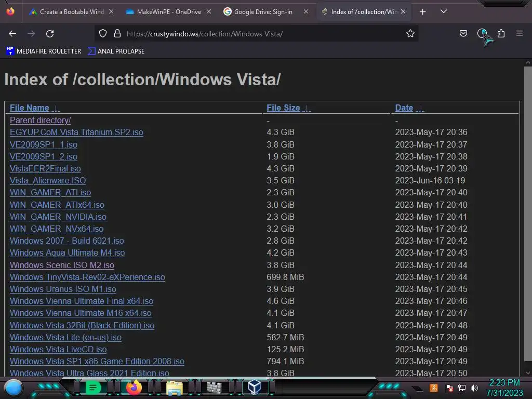This screenshot has width=532, height=399.
Task: Download Windows Uranus ISO M1.iso
Action: [x=63, y=289]
